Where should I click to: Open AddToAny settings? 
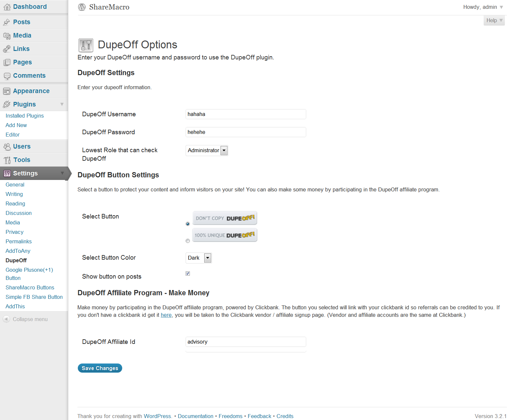(18, 251)
